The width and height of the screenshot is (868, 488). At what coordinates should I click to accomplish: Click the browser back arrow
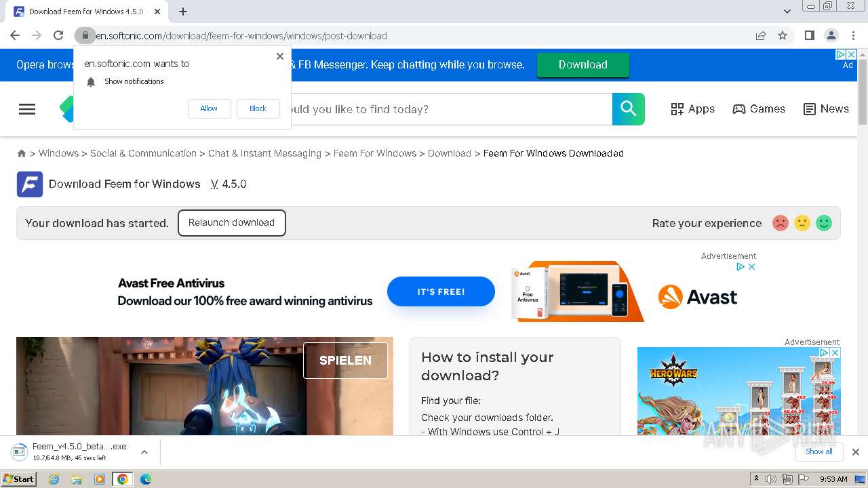pyautogui.click(x=15, y=35)
